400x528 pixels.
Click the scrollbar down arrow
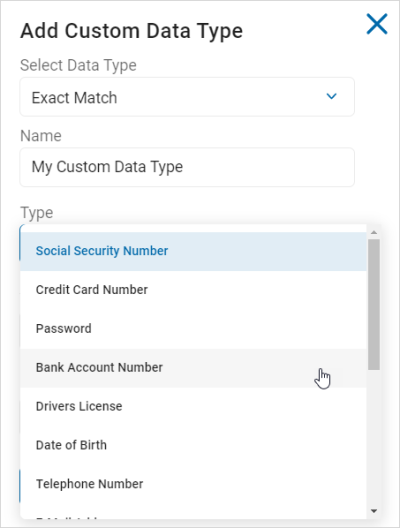pyautogui.click(x=374, y=511)
